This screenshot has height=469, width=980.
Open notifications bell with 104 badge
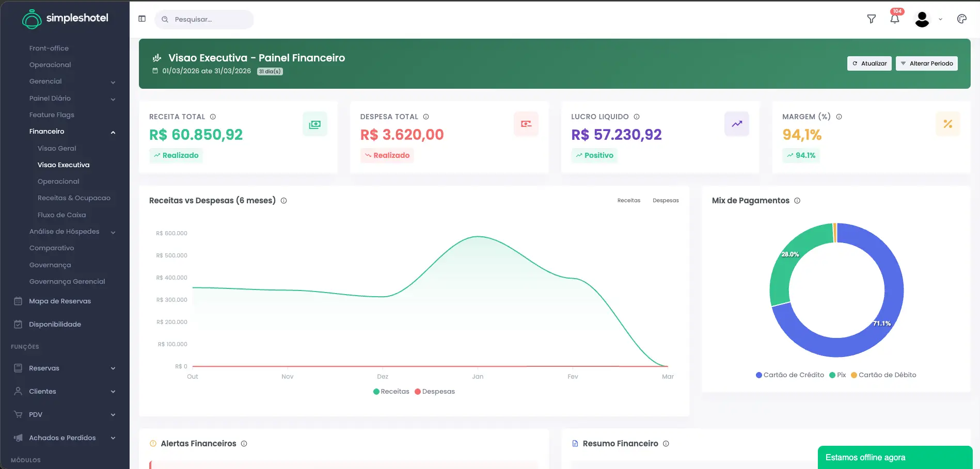pos(895,19)
